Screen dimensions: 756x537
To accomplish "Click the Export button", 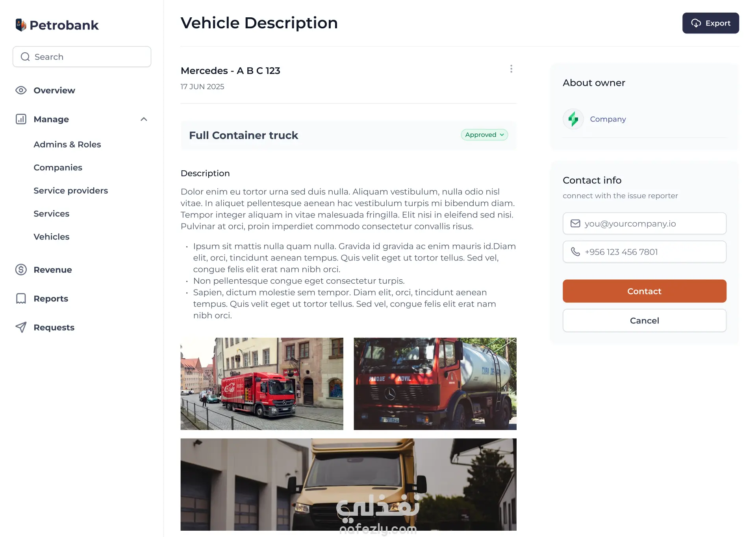I will (710, 23).
